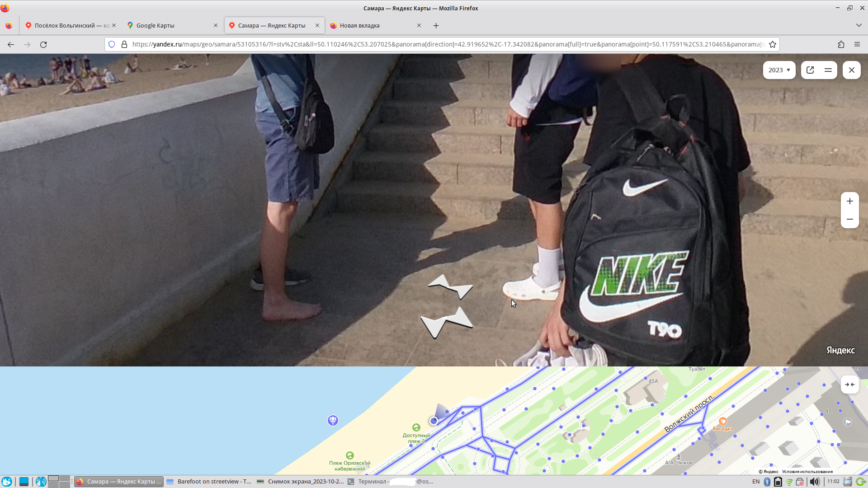This screenshot has width=868, height=488.
Task: Open the Bluetooth tray icon
Action: click(767, 482)
